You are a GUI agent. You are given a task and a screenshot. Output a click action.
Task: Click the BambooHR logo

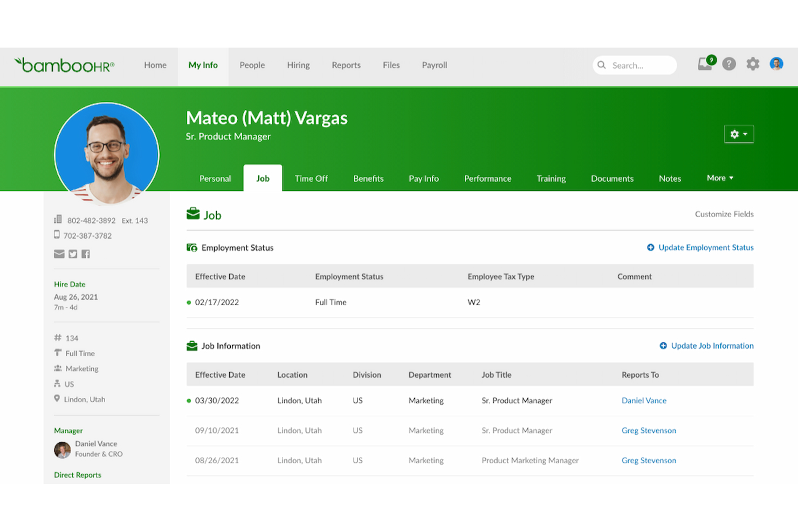click(64, 65)
